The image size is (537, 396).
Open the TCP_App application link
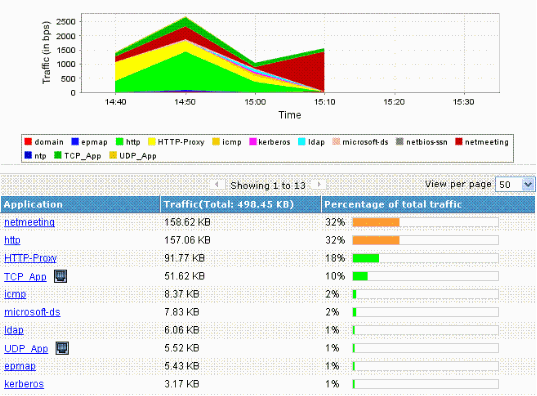[x=25, y=276]
